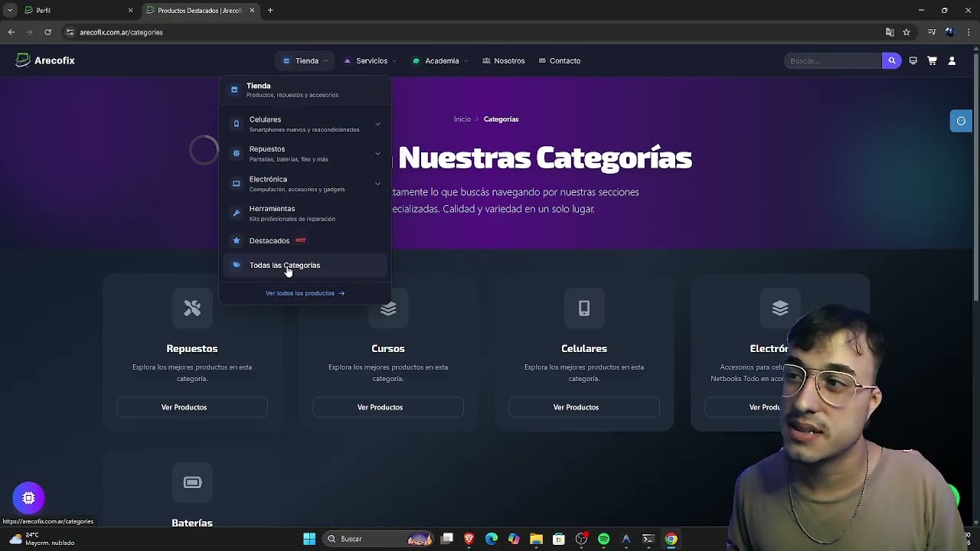Open the Chrome profile avatar

(x=949, y=32)
